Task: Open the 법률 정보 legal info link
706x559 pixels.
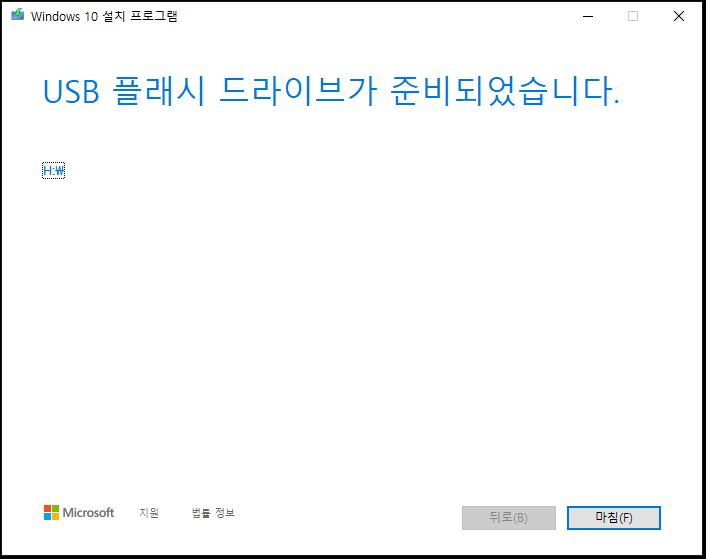Action: [213, 513]
